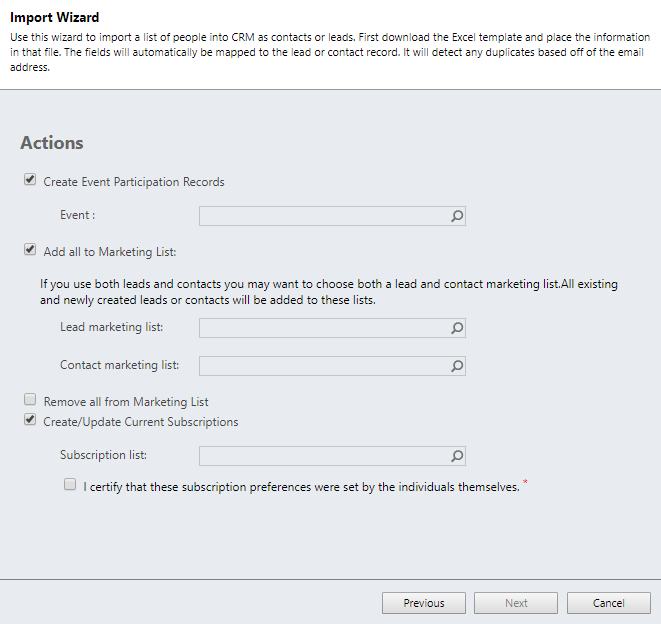Open Subscription list lookup magnifier
Screen dimensions: 661x624
pyautogui.click(x=457, y=456)
